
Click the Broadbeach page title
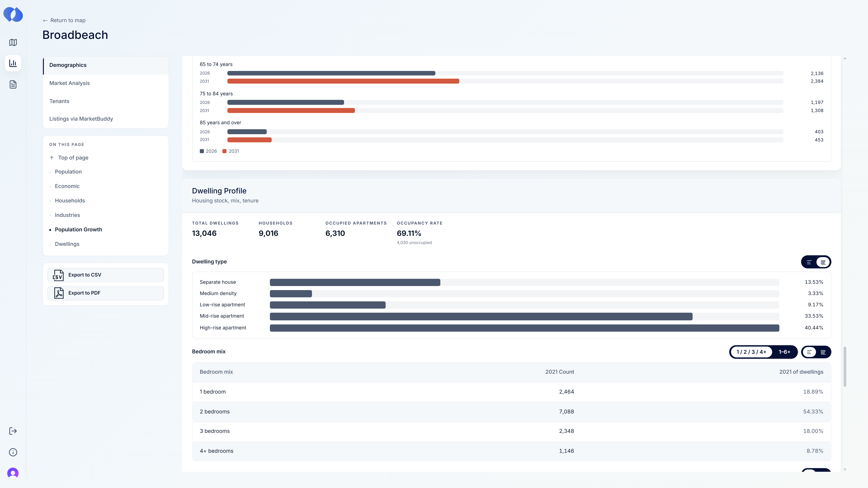75,35
